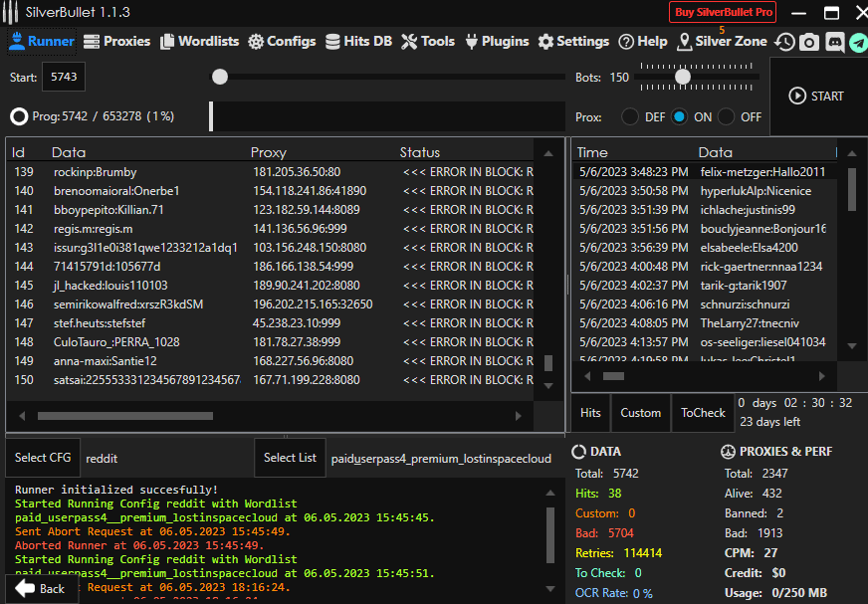Image resolution: width=868 pixels, height=604 pixels.
Task: Click the Plugins plug icon
Action: (470, 42)
